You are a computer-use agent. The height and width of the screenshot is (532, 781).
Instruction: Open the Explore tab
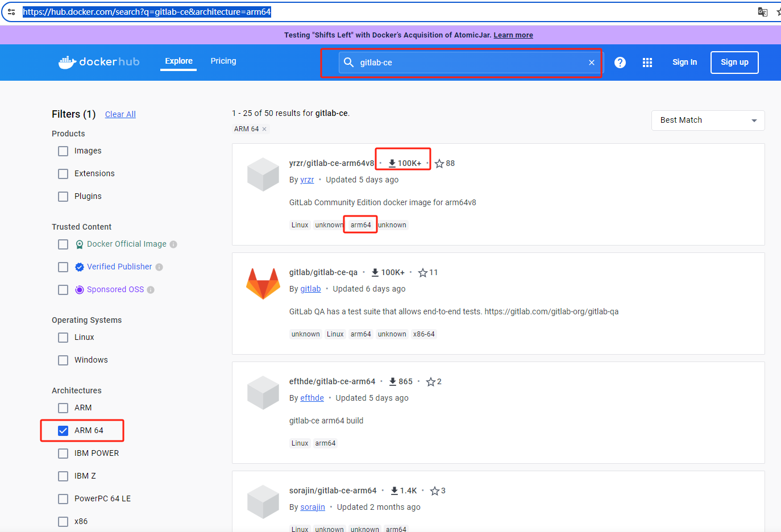tap(178, 61)
